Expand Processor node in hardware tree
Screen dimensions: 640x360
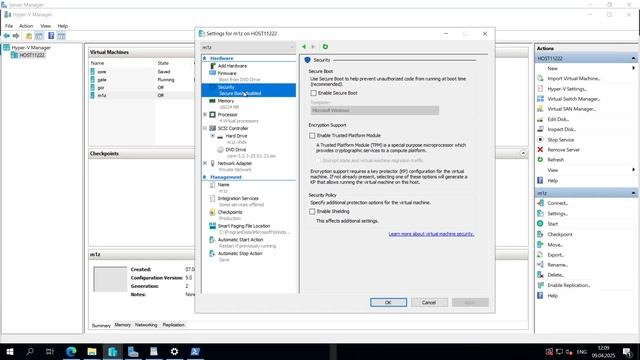click(205, 115)
